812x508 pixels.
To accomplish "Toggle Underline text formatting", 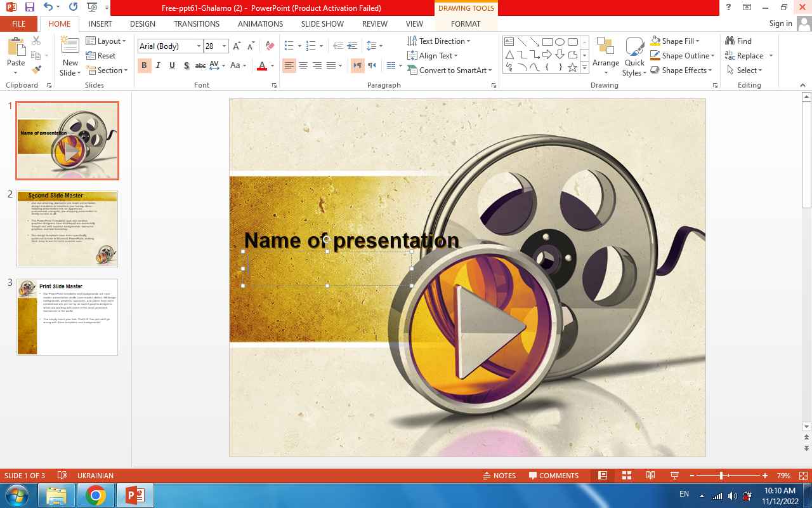I will pyautogui.click(x=172, y=65).
